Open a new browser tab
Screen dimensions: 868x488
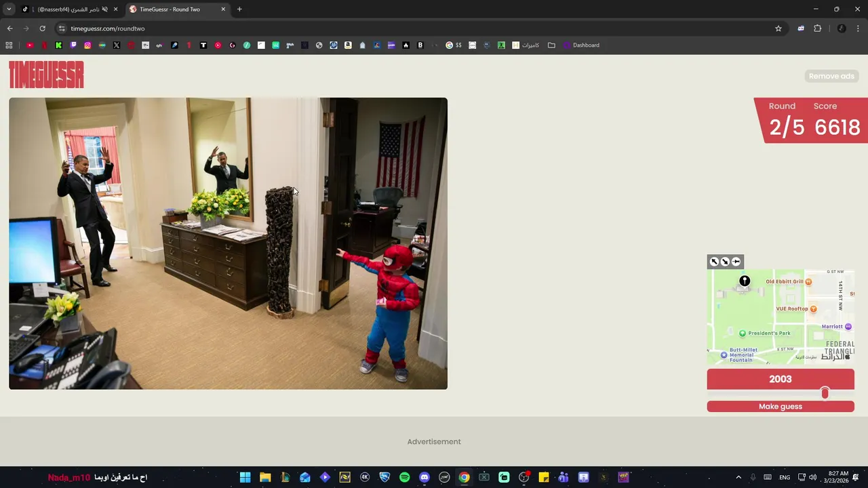tap(239, 9)
